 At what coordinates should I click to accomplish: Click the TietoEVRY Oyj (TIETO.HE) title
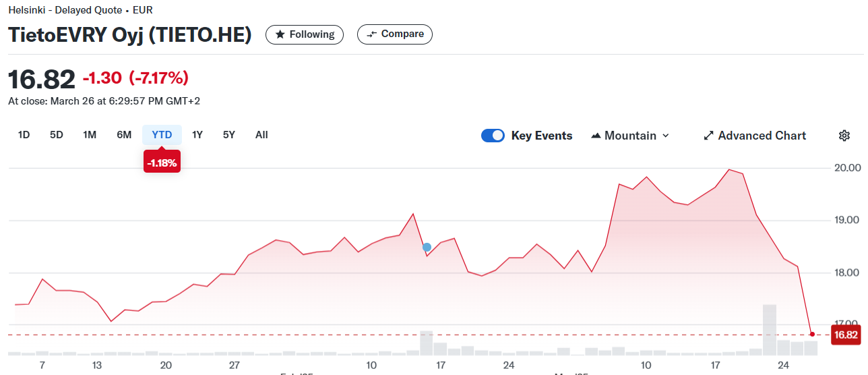130,35
